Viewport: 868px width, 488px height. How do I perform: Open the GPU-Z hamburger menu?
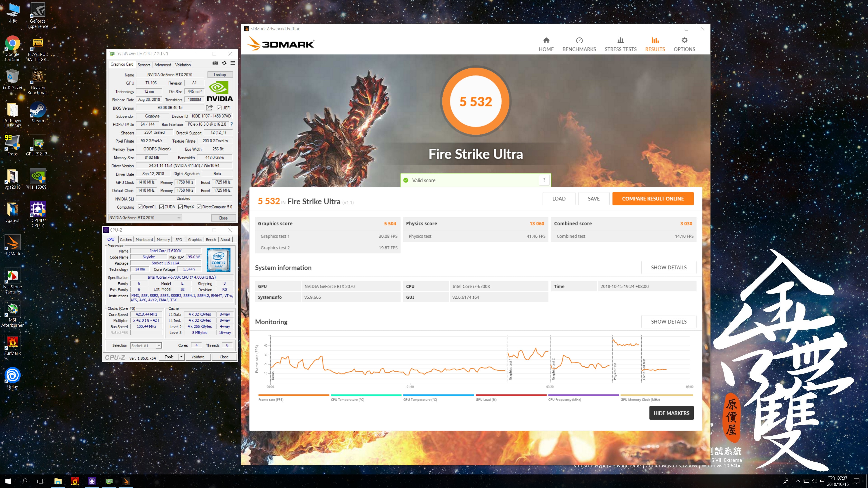[233, 63]
